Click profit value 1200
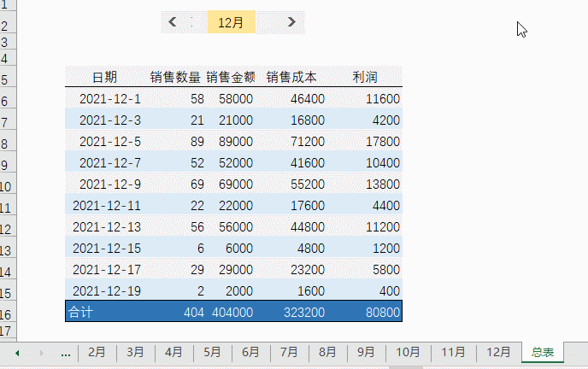 coord(386,249)
